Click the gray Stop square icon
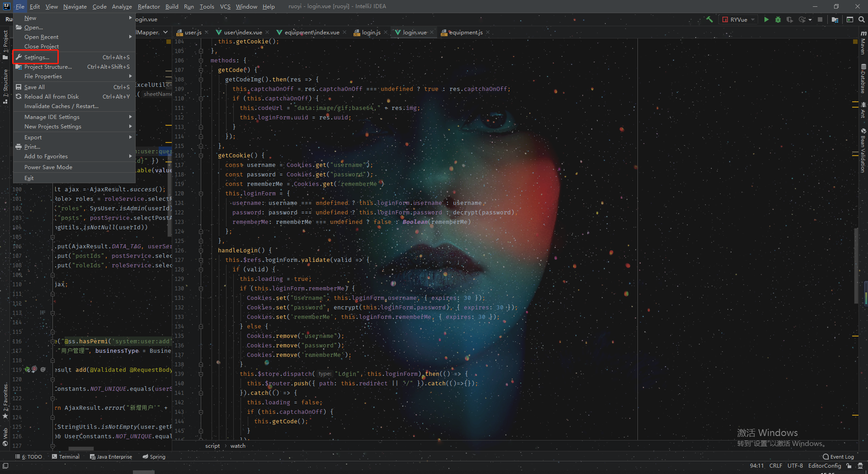 [x=820, y=19]
